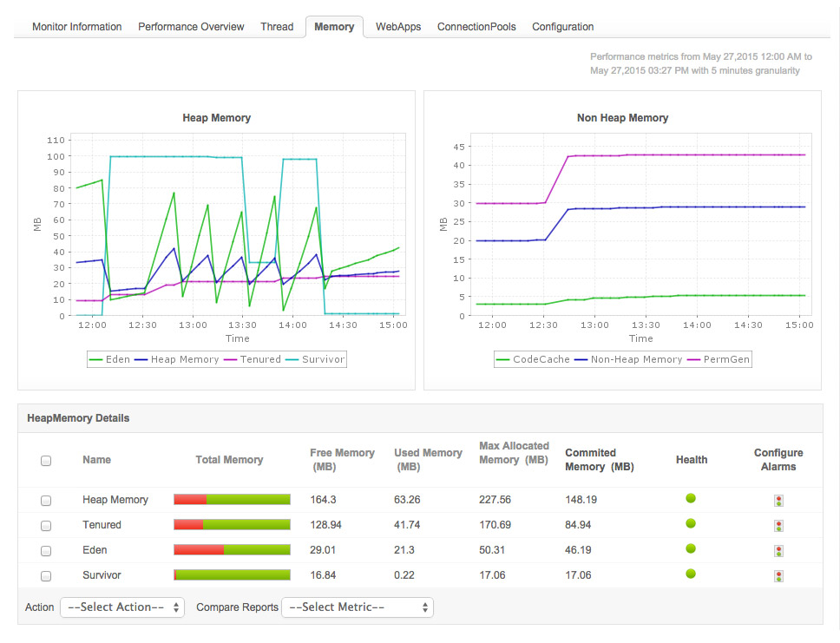Click the Tenured name link

point(102,525)
